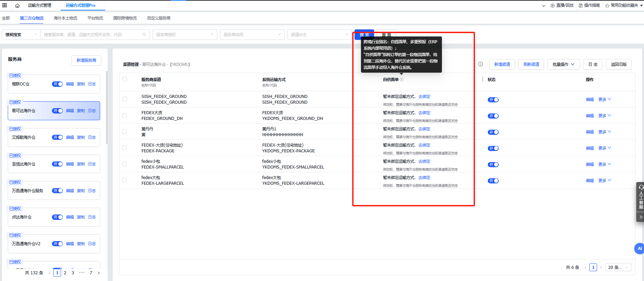Switch to 海外本土物流 tab
Viewport: 644px width, 281px height.
point(65,18)
